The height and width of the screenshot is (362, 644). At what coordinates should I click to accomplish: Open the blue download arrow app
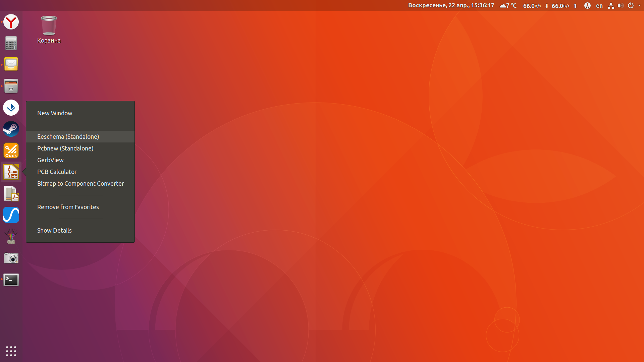pos(11,108)
